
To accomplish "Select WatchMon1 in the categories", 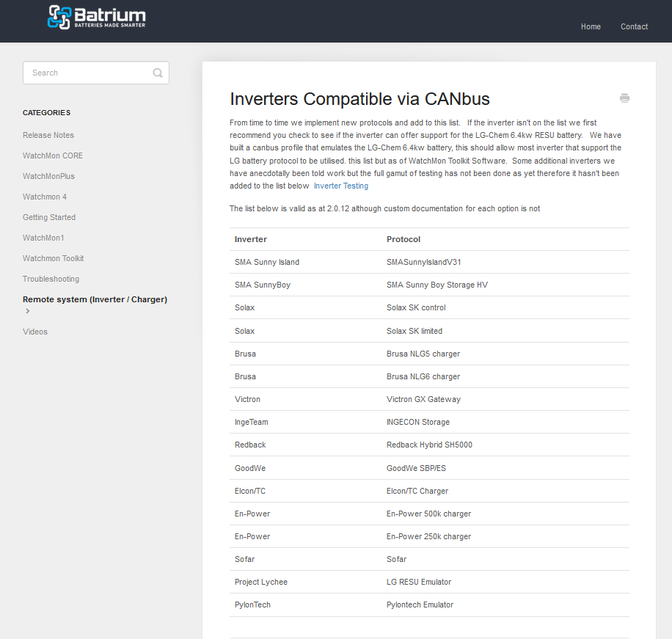I will point(43,238).
